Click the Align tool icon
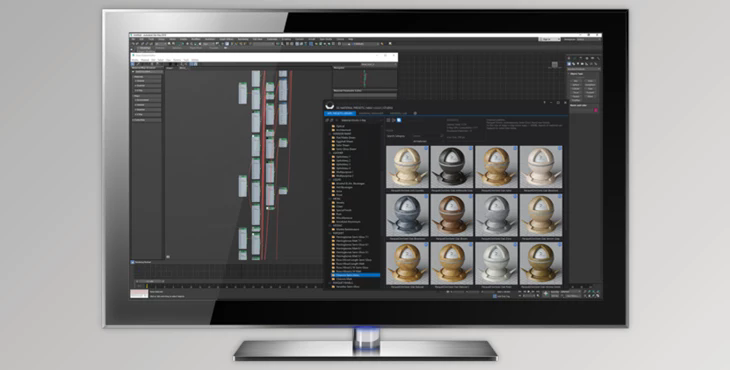Screen dimensions: 730x370 tap(282, 44)
